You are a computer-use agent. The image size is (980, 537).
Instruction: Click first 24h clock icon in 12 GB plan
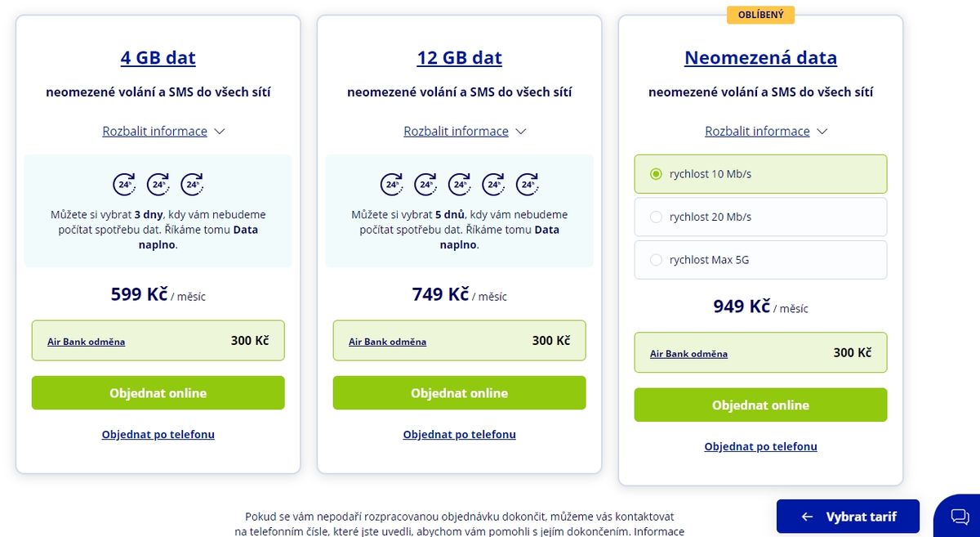coord(391,185)
